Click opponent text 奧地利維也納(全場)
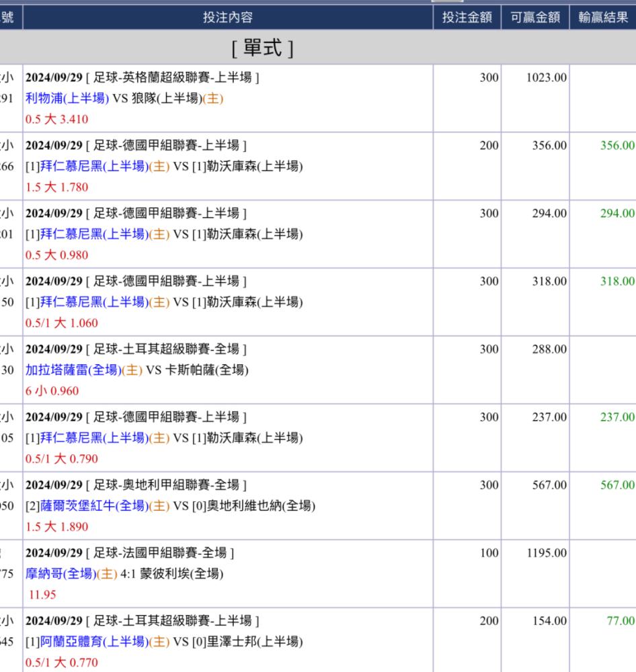The height and width of the screenshot is (672, 636). point(261,506)
